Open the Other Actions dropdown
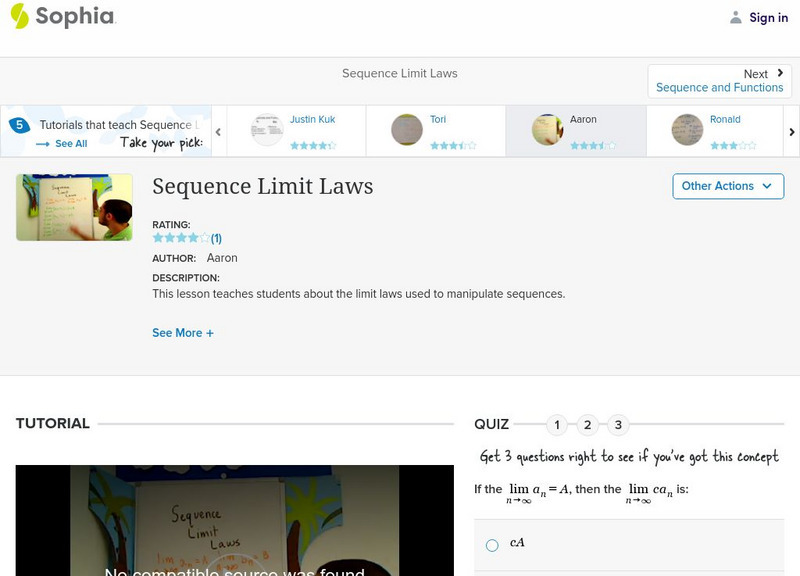 [x=727, y=186]
